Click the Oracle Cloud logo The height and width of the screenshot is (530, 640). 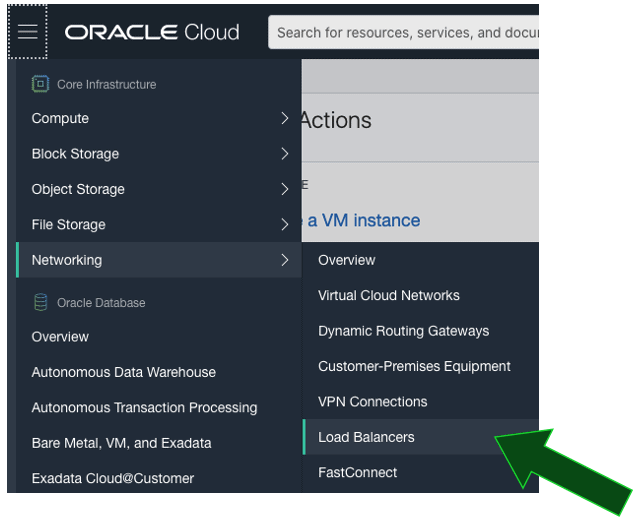(x=152, y=32)
